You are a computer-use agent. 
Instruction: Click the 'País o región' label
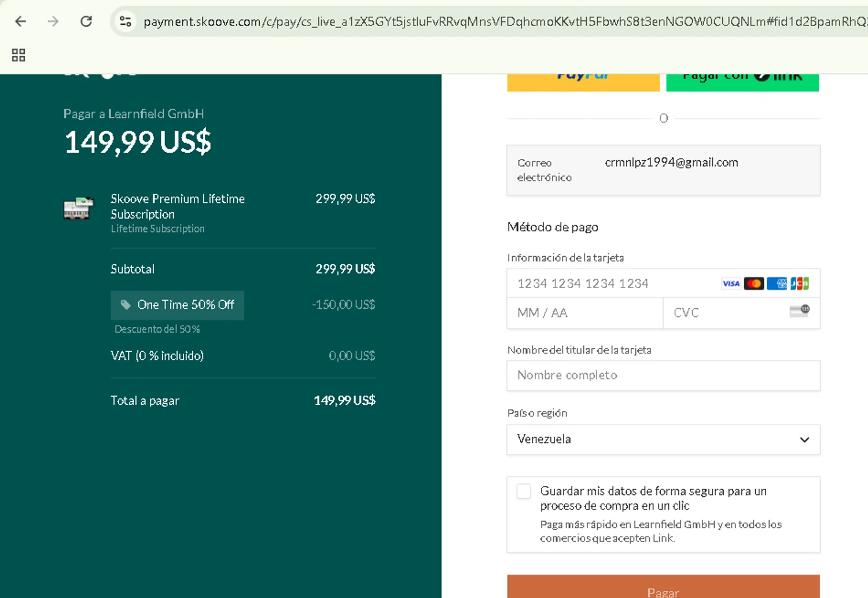(x=537, y=413)
